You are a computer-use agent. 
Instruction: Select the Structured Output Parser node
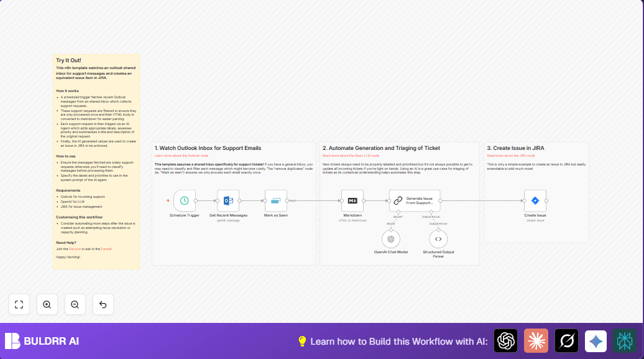click(x=438, y=239)
